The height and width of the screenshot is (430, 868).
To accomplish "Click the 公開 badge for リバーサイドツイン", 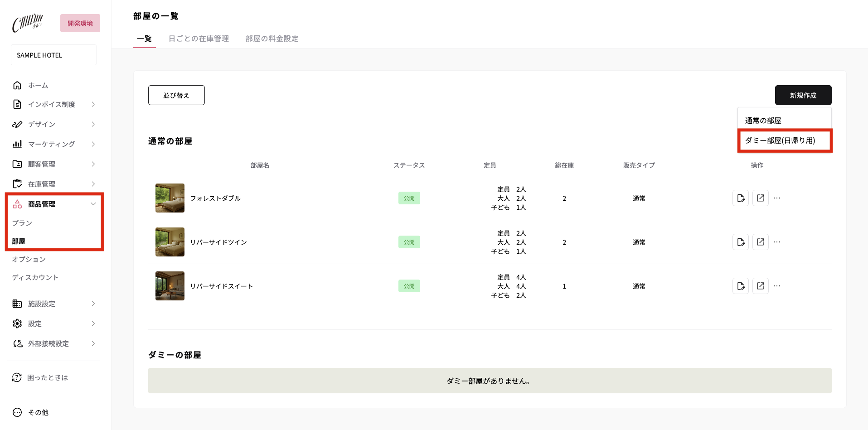I will 409,242.
